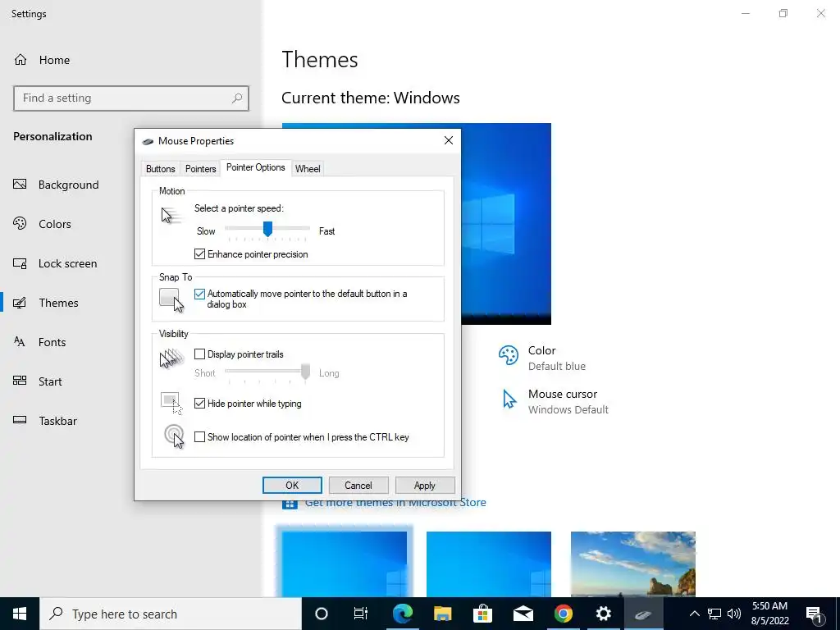Viewport: 840px width, 630px height.
Task: Confirm Mouse Properties with OK
Action: pos(292,486)
